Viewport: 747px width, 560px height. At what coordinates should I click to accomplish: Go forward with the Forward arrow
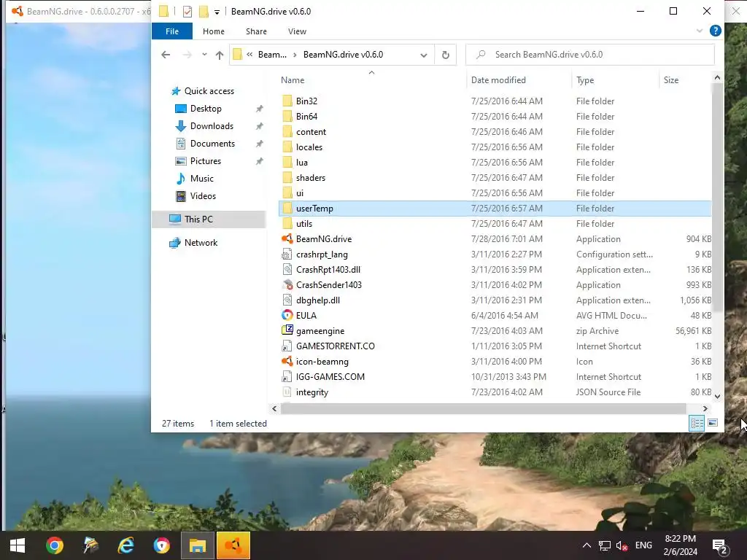[x=187, y=55]
